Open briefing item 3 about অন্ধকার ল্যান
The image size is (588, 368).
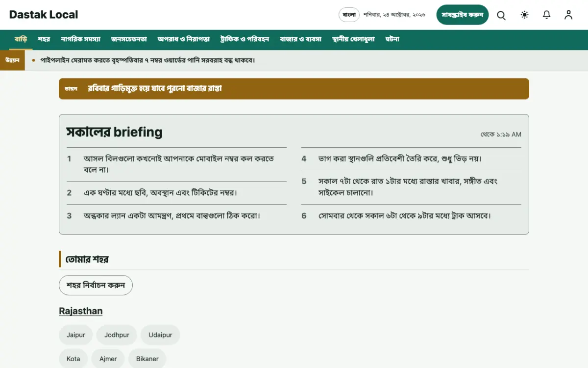(176, 215)
